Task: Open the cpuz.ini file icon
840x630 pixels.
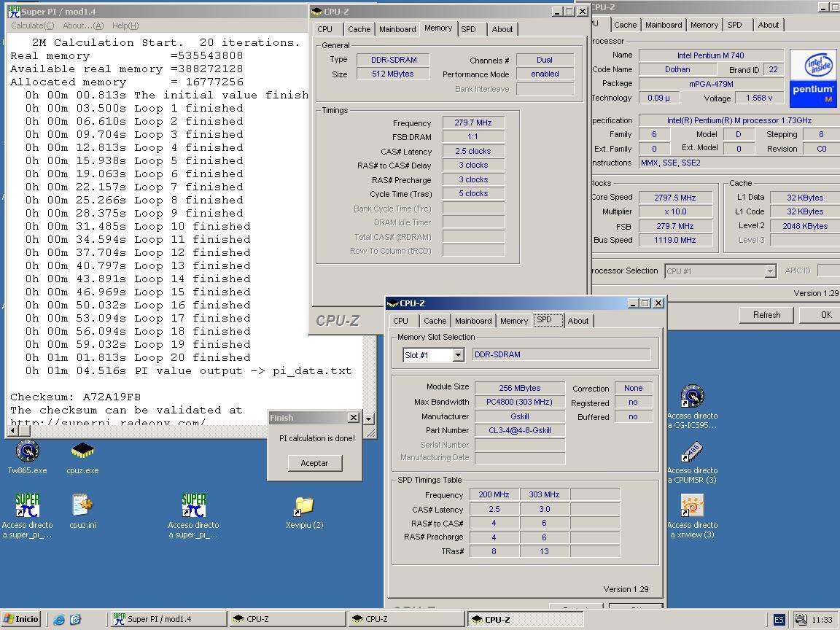Action: 82,505
